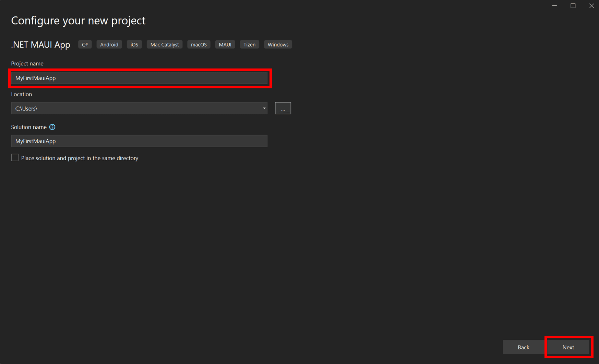
Task: Click the info icon beside Solution name
Action: click(x=52, y=127)
